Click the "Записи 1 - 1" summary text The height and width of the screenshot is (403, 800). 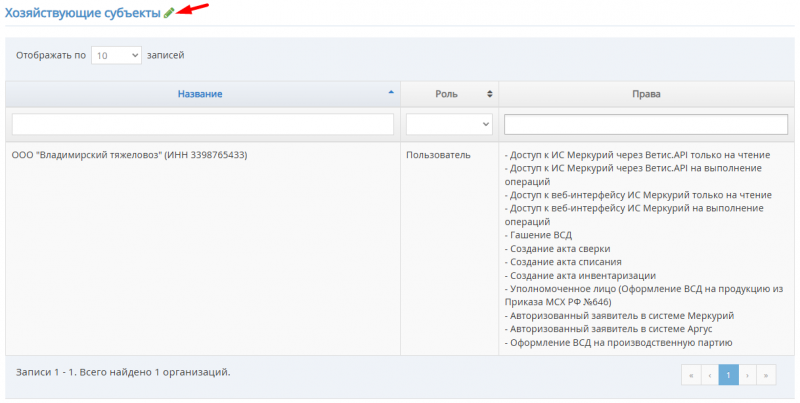[123, 372]
